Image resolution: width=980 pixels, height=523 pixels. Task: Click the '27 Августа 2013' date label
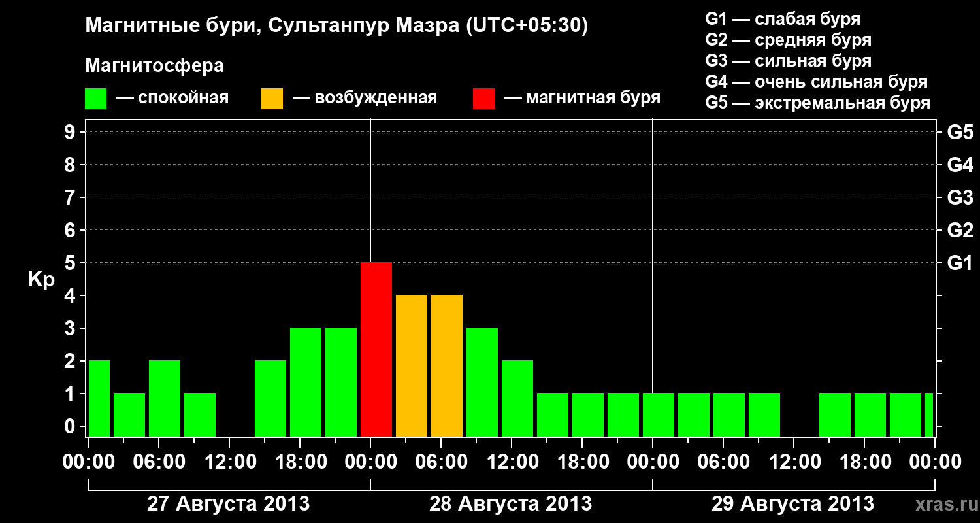pos(229,504)
